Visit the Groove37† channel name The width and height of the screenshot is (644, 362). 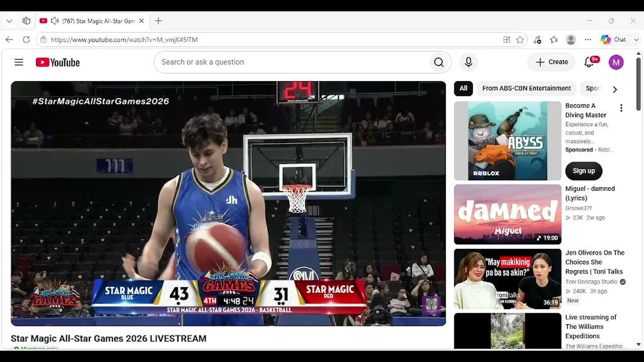pos(579,208)
